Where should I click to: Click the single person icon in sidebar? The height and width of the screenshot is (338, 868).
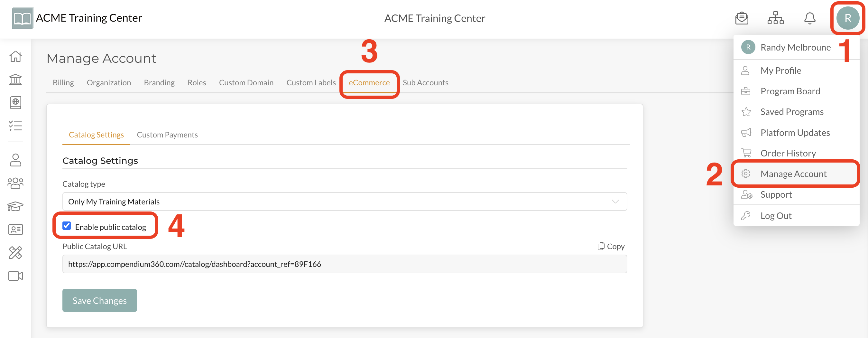point(15,160)
